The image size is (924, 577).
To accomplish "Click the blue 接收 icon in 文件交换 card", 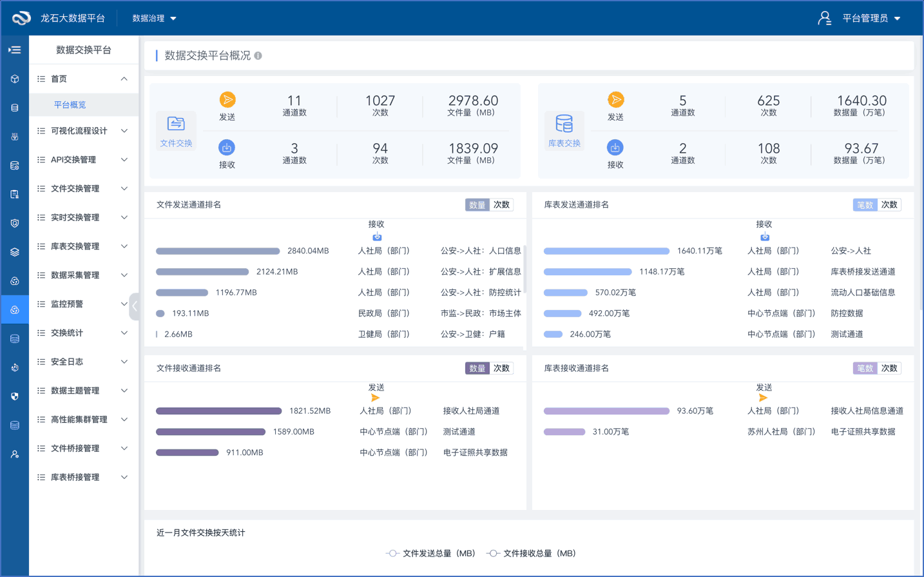I will [227, 148].
